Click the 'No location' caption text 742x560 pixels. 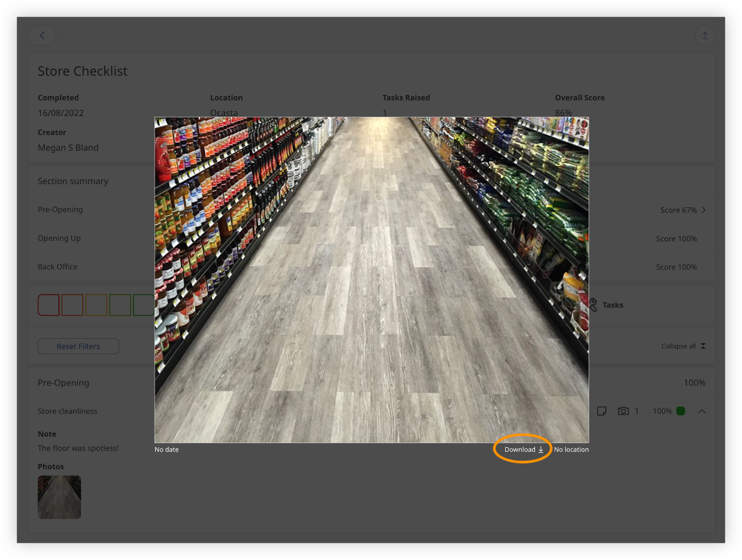[571, 449]
